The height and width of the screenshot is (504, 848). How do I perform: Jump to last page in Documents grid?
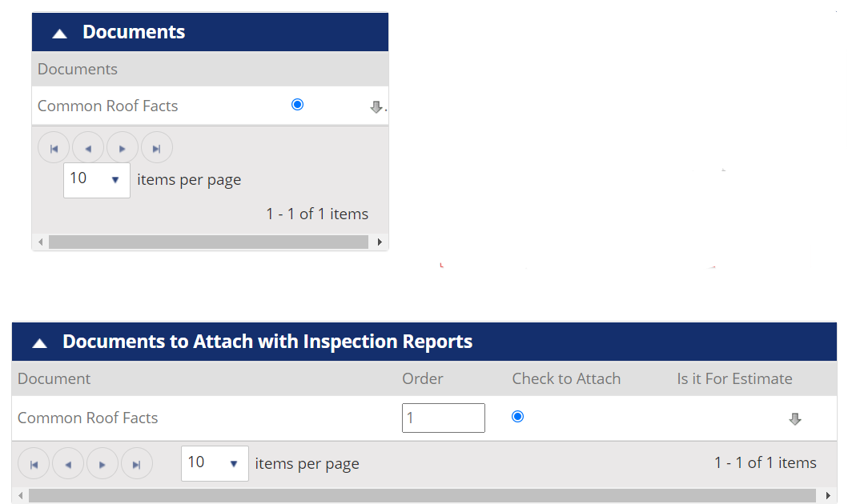tap(156, 146)
